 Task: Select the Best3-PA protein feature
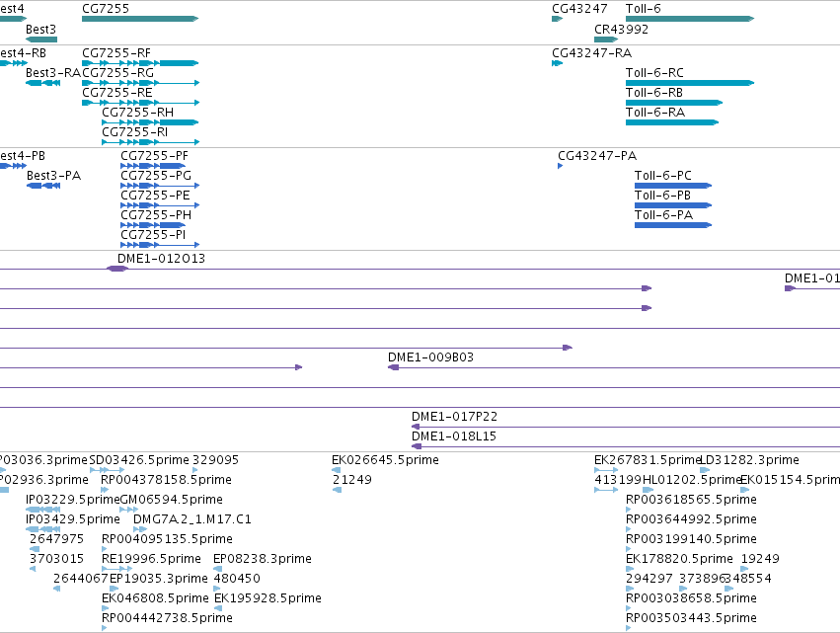(43, 186)
